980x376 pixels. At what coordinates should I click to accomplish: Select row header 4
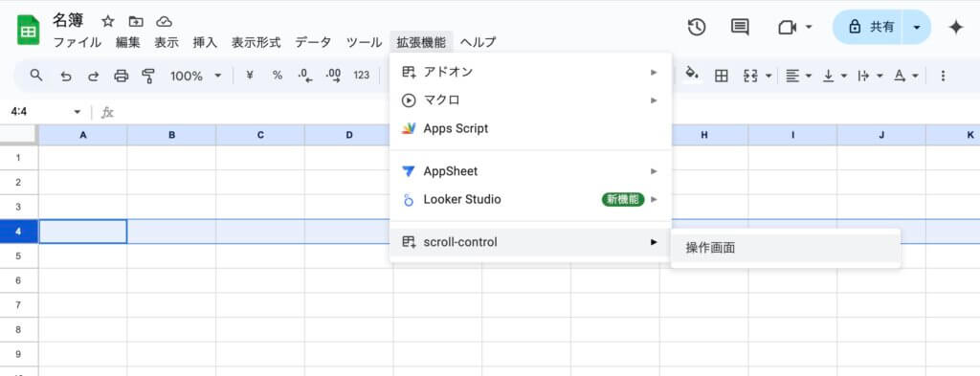click(x=19, y=232)
